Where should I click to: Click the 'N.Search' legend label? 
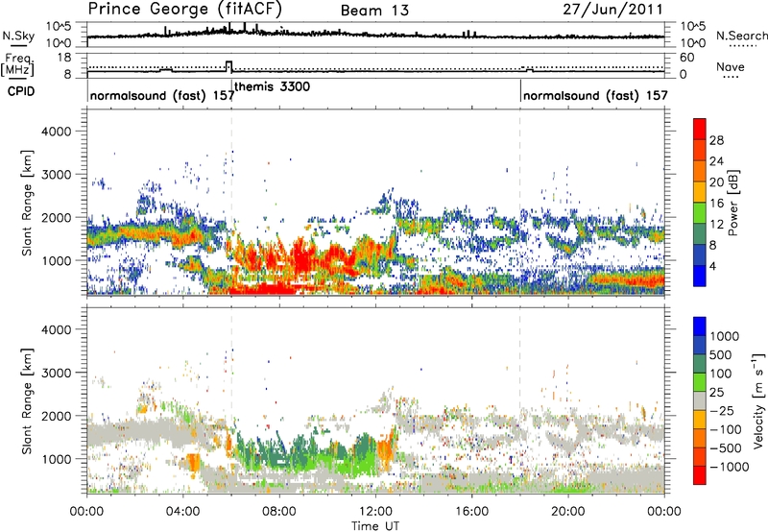tap(741, 36)
